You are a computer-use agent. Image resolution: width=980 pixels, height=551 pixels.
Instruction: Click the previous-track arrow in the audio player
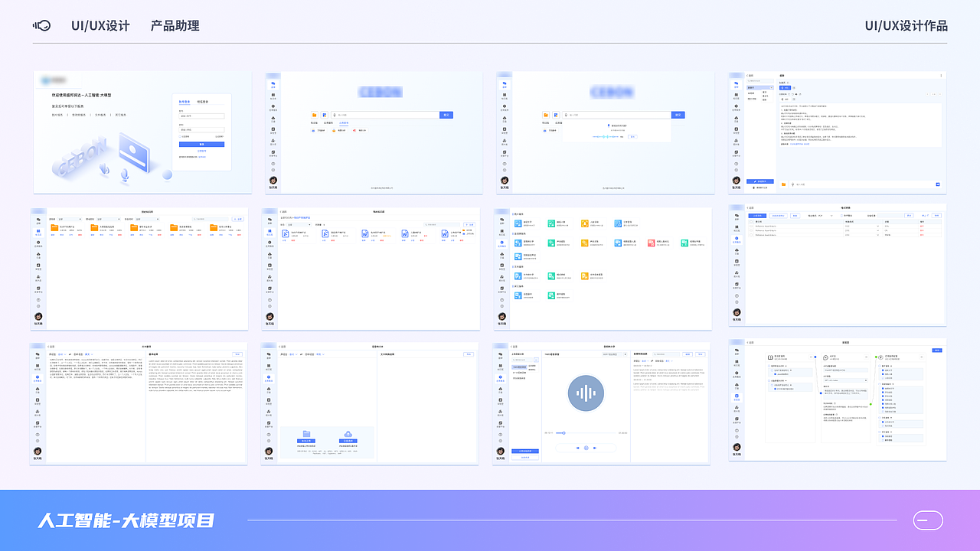click(577, 448)
